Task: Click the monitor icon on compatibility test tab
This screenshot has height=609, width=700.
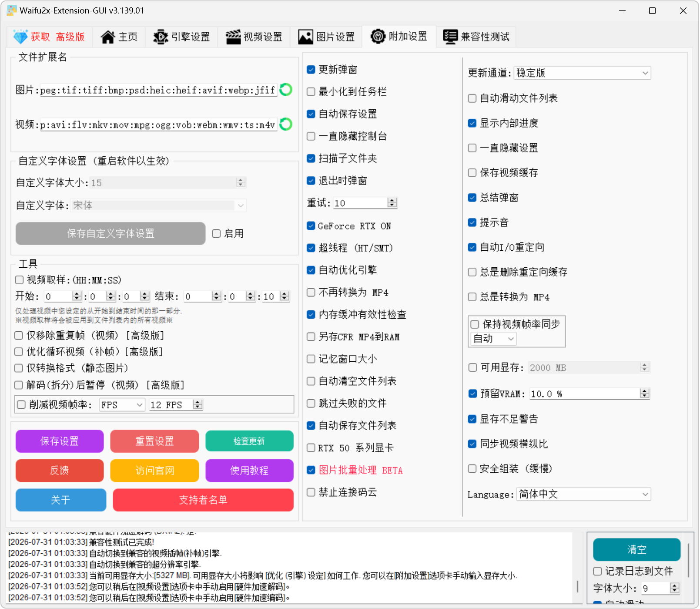Action: (x=450, y=37)
